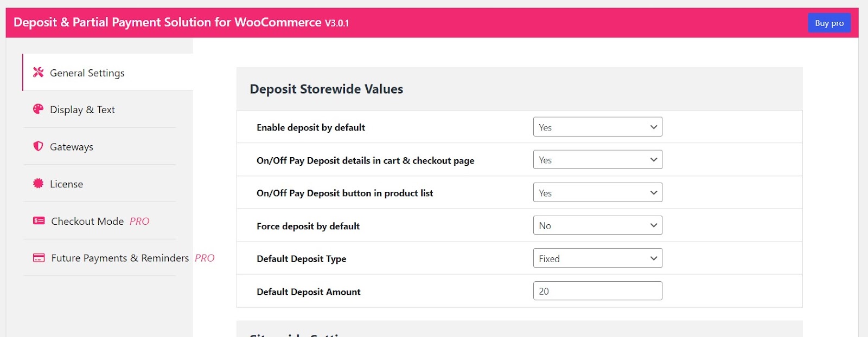868x337 pixels.
Task: Click the Deposit Storewide Values heading
Action: click(327, 89)
